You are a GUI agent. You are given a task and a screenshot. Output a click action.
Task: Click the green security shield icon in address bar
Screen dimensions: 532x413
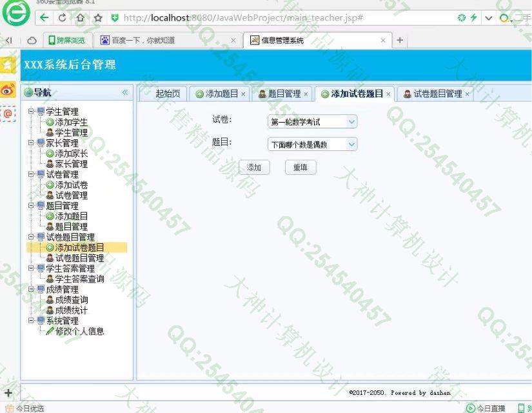pos(115,17)
